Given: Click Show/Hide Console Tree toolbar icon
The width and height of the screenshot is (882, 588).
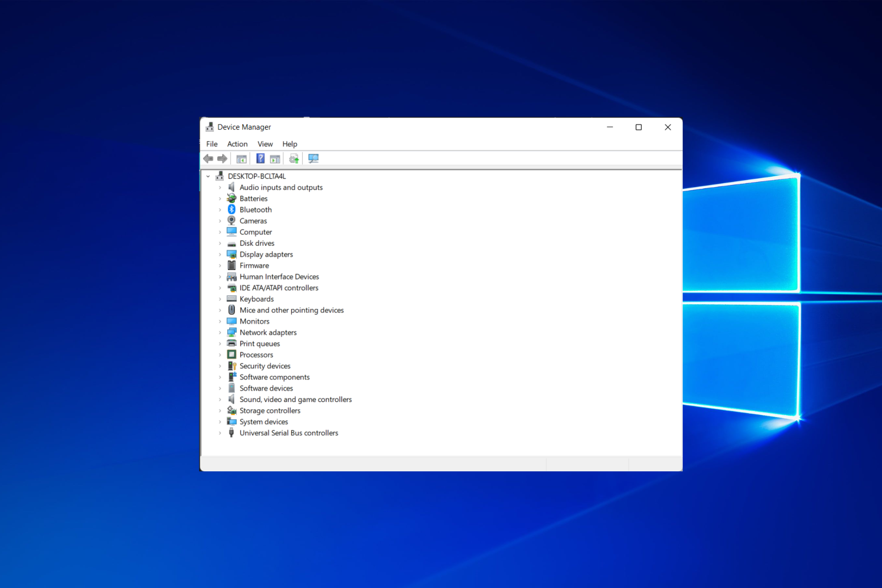Looking at the screenshot, I should pyautogui.click(x=241, y=159).
